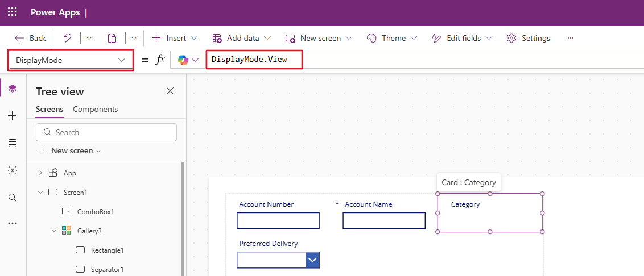Click the Insert plus sidebar icon
This screenshot has width=644, height=276.
(13, 116)
